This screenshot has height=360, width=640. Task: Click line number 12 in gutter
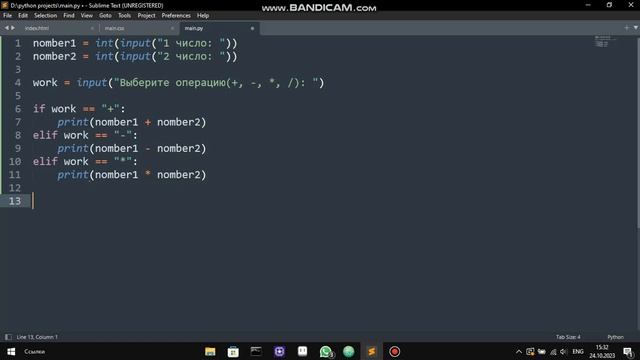15,188
